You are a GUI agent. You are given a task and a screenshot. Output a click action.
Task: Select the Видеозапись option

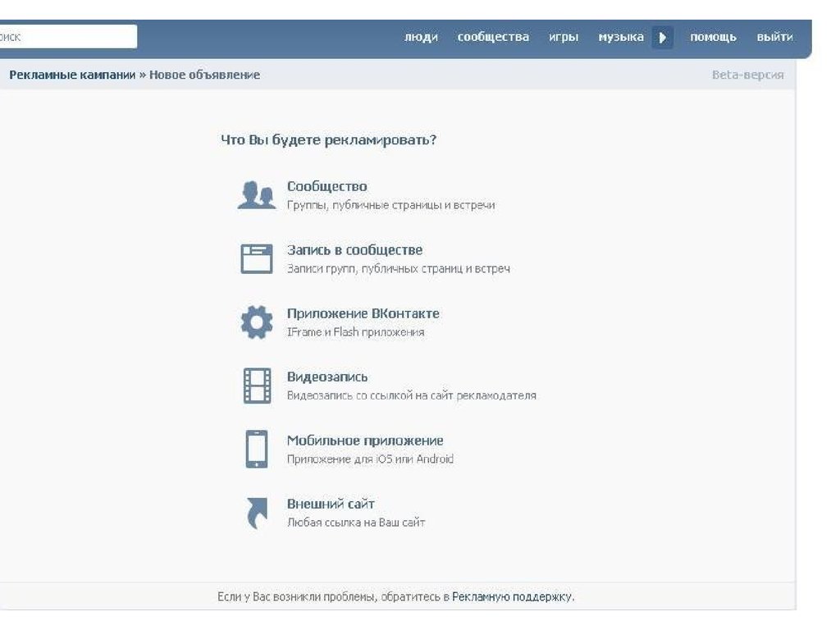click(327, 377)
